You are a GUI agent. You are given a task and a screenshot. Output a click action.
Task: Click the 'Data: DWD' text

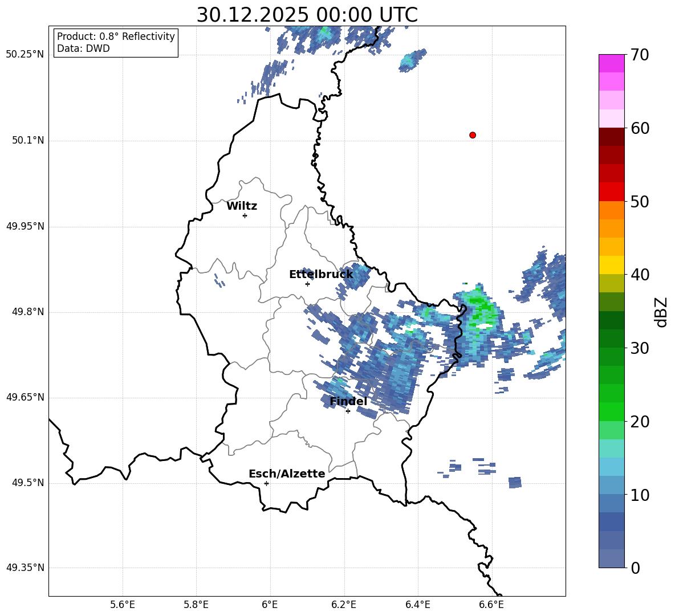click(x=83, y=48)
